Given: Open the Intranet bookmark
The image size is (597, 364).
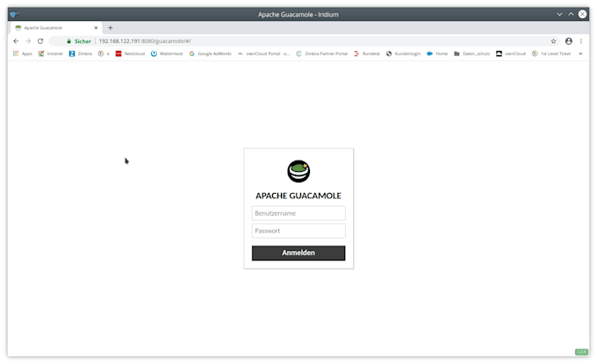Looking at the screenshot, I should [51, 54].
